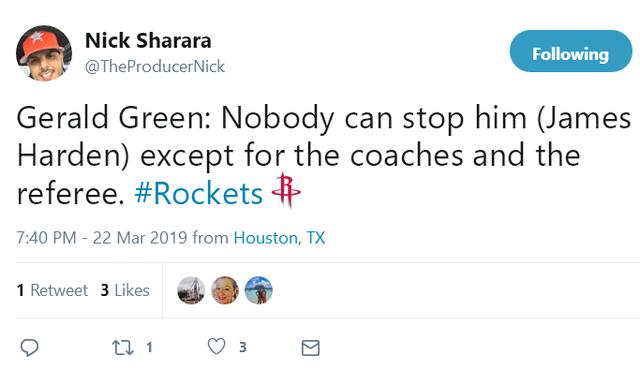Image resolution: width=640 pixels, height=370 pixels.
Task: Click the @TheProducerNick handle
Action: tap(155, 66)
